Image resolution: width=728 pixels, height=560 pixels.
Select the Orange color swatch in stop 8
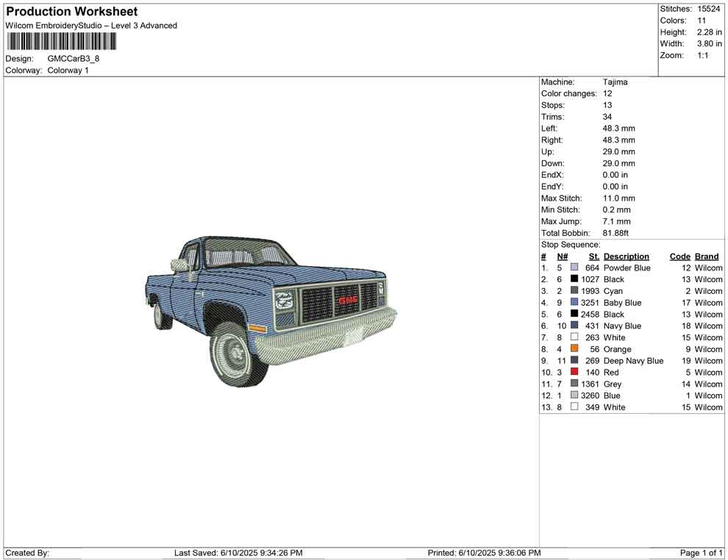click(574, 349)
